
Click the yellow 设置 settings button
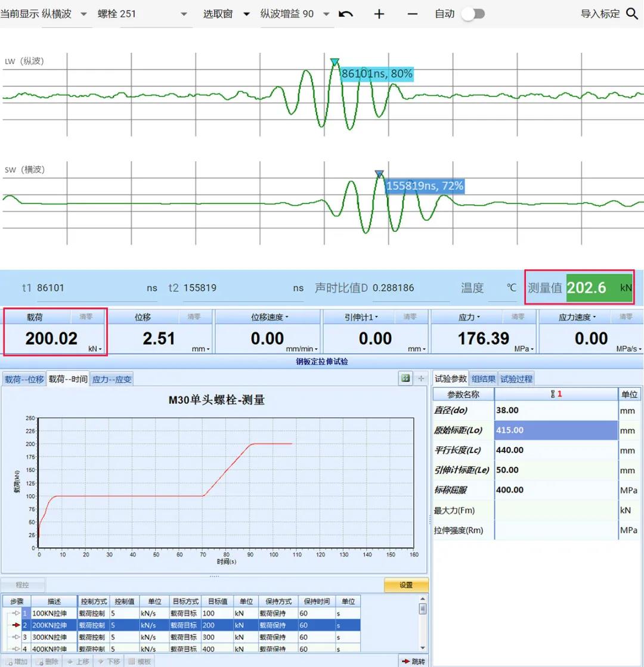click(406, 585)
